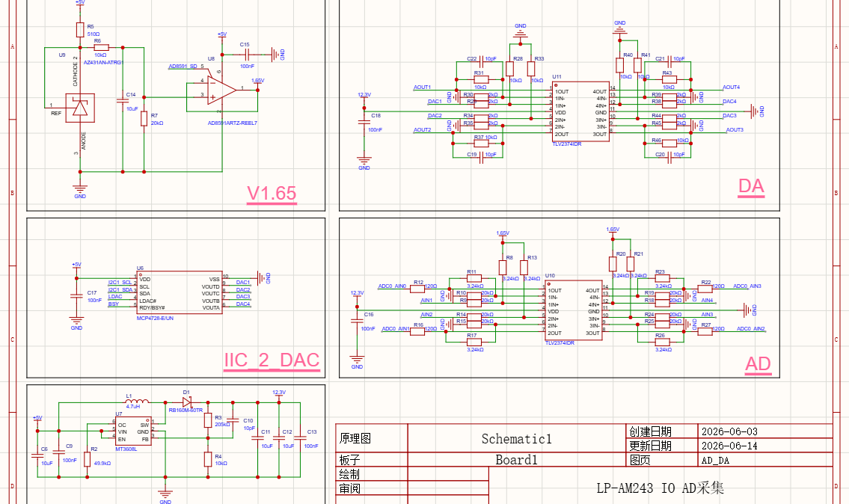The image size is (849, 504).
Task: Click the AOUT4 net label
Action: [732, 87]
